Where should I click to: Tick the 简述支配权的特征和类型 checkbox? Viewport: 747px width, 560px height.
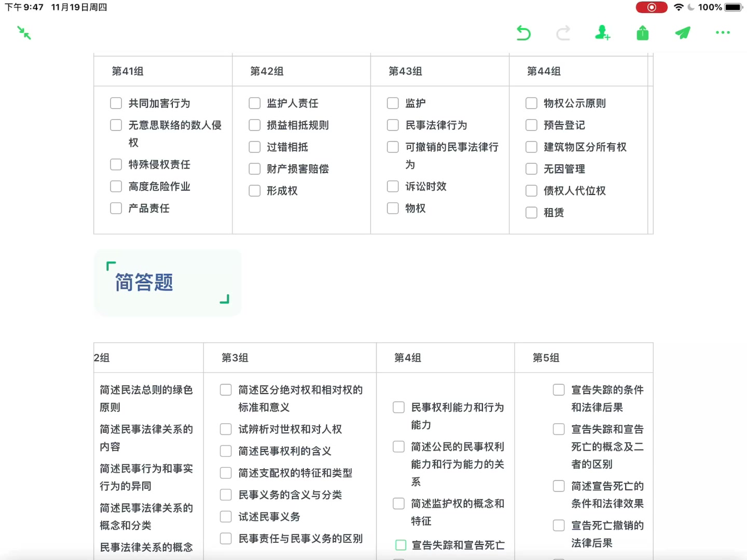tap(226, 472)
